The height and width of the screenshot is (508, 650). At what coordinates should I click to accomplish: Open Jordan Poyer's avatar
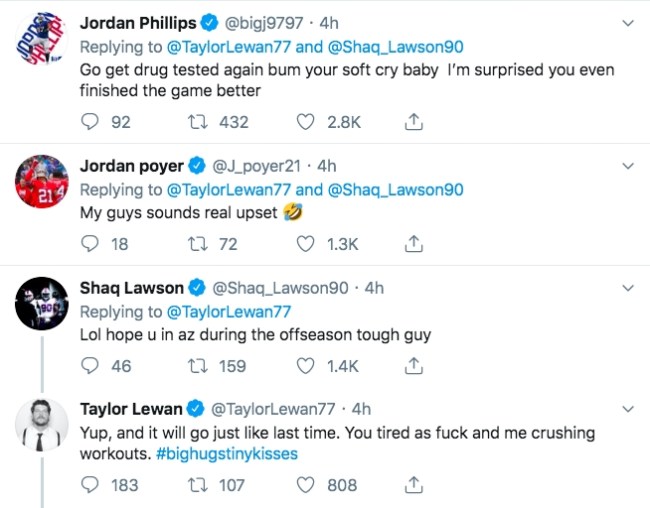coord(41,185)
